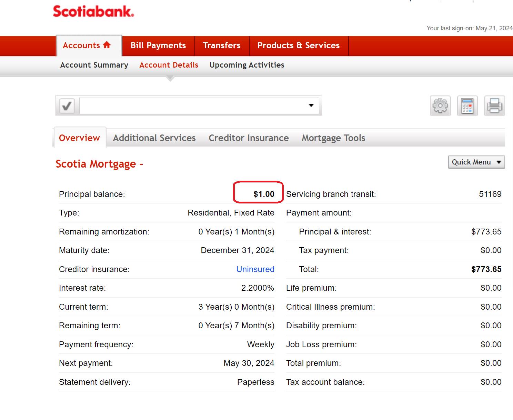This screenshot has width=513, height=420.
Task: Click the settings gear icon
Action: coord(440,106)
